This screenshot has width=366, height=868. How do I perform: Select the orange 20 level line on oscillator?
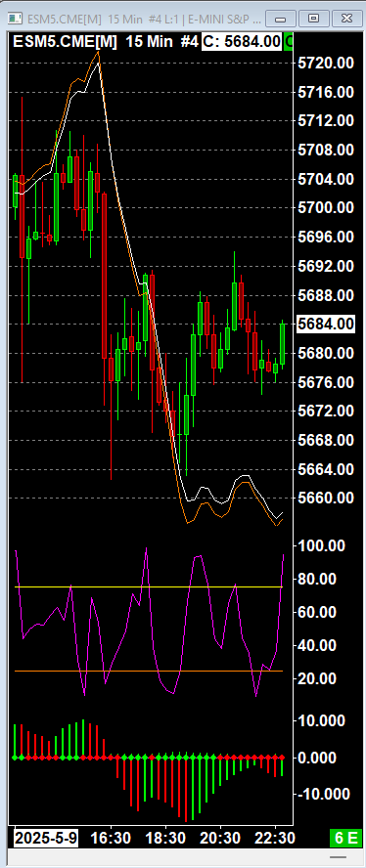149,671
